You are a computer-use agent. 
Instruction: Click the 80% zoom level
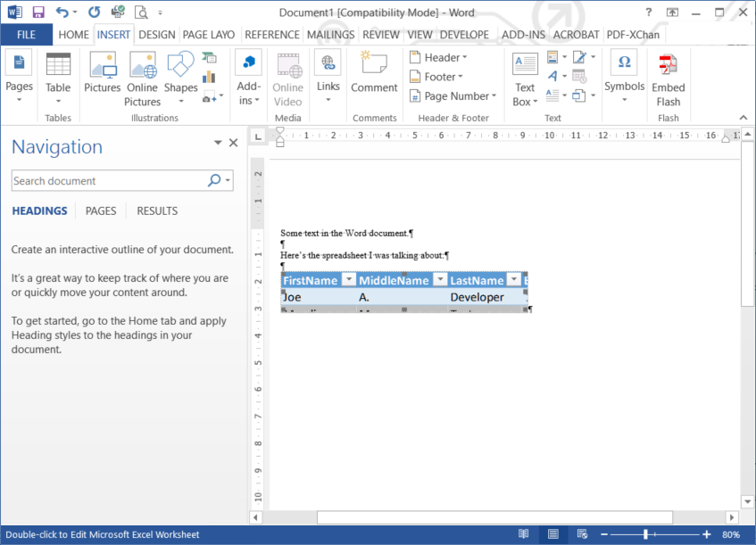click(x=731, y=534)
